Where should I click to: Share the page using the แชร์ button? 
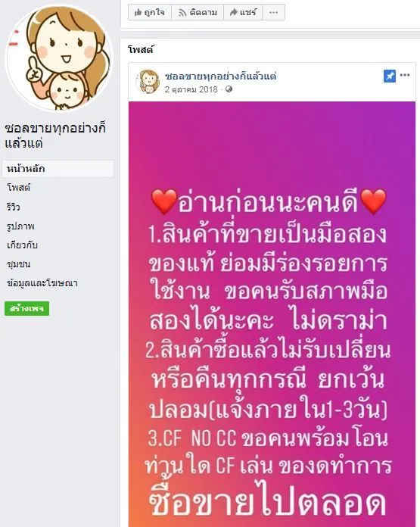click(x=243, y=12)
